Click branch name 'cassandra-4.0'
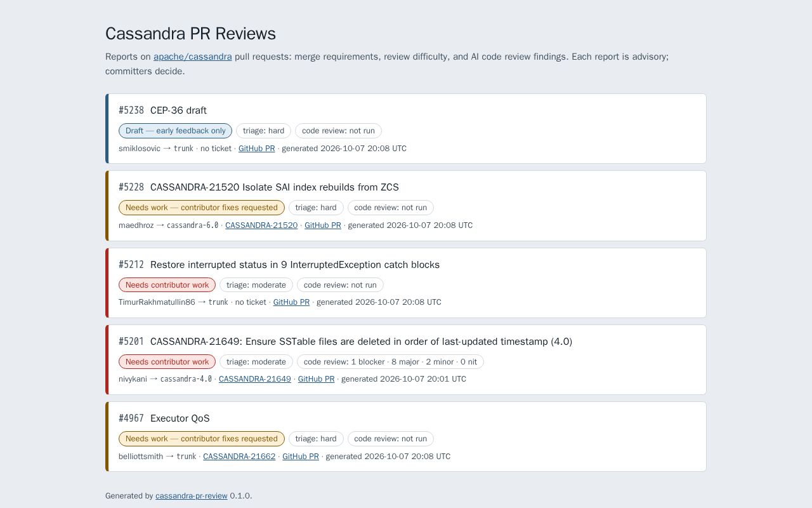This screenshot has height=508, width=812. tap(186, 378)
